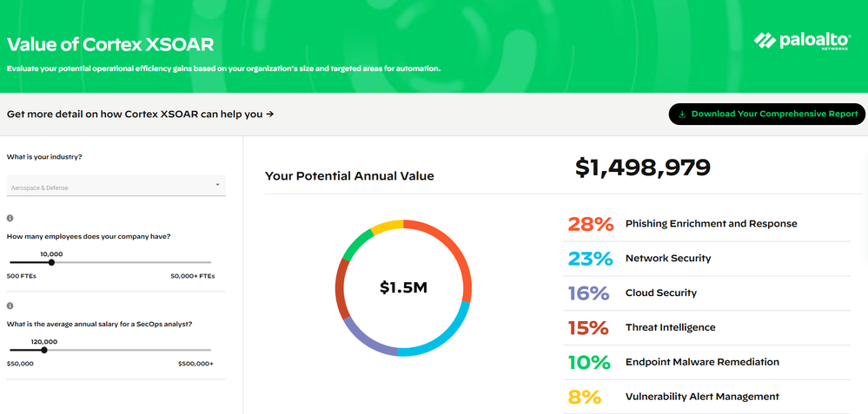This screenshot has height=414, width=868.
Task: Click info icon above SecOps salary question
Action: coord(10,306)
